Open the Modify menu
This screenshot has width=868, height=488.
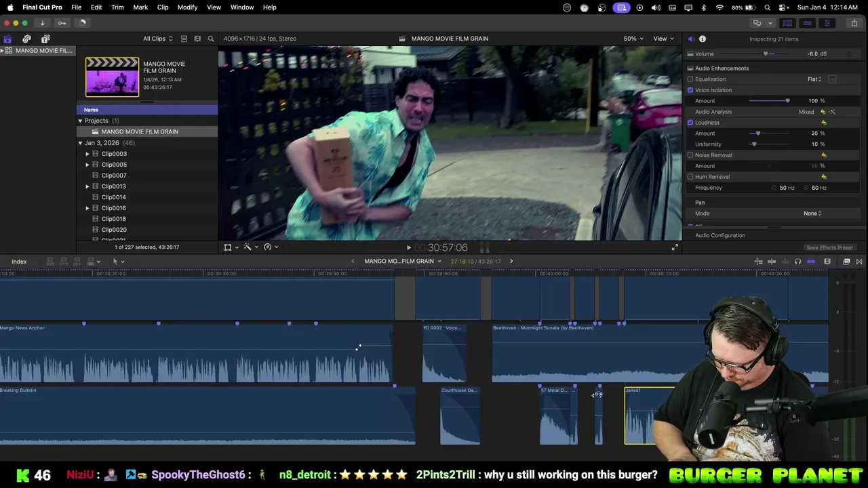pyautogui.click(x=187, y=7)
